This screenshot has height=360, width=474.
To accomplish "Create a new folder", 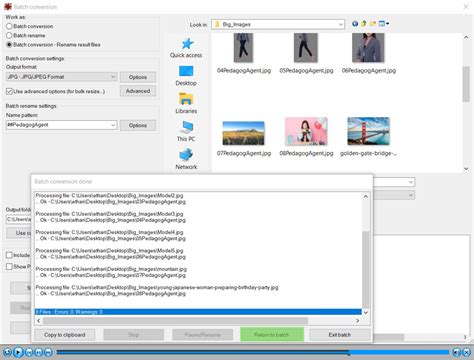I will tap(373, 24).
